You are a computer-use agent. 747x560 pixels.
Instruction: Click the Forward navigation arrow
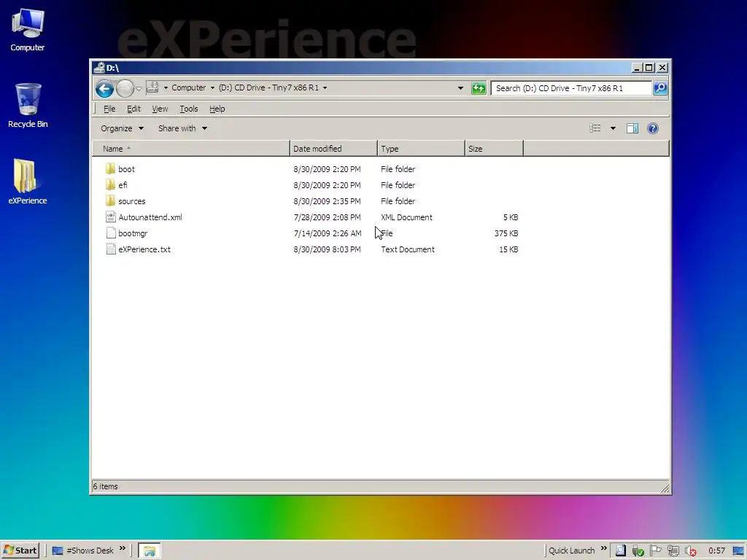coord(125,88)
